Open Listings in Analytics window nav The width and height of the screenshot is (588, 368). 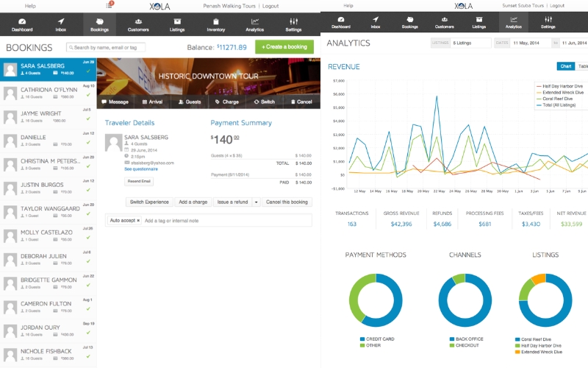(479, 22)
